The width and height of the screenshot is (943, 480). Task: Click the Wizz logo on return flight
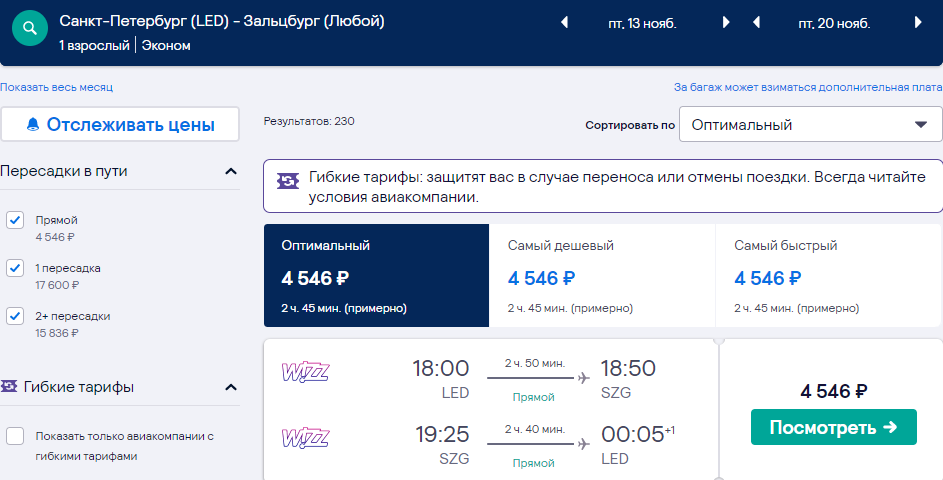305,437
